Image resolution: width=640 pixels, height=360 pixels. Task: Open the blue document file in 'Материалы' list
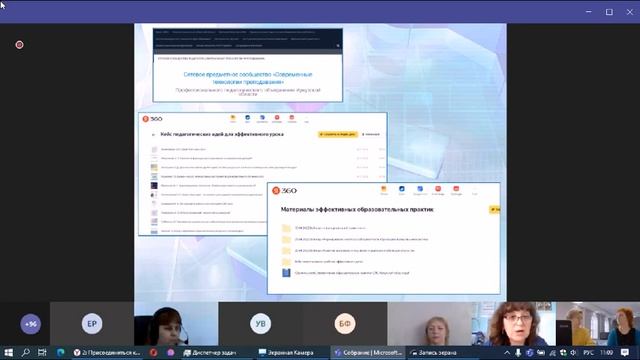(286, 272)
